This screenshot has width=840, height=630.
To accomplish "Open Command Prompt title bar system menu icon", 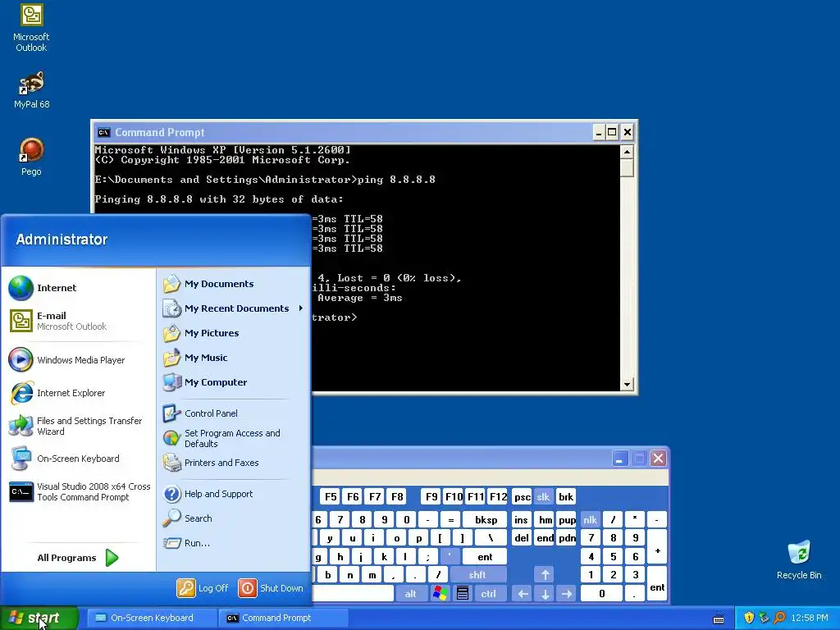I will click(104, 132).
